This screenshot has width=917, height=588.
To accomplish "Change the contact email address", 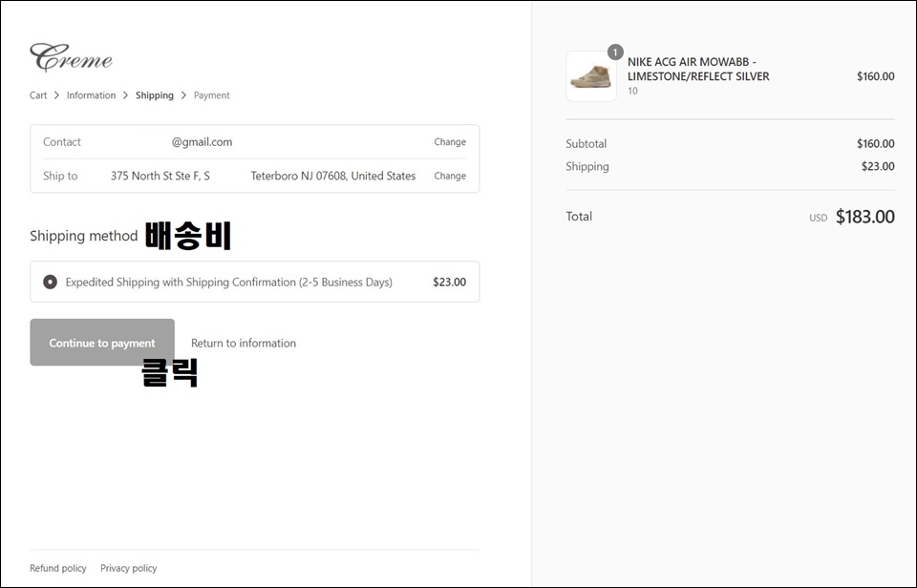I will [x=450, y=141].
